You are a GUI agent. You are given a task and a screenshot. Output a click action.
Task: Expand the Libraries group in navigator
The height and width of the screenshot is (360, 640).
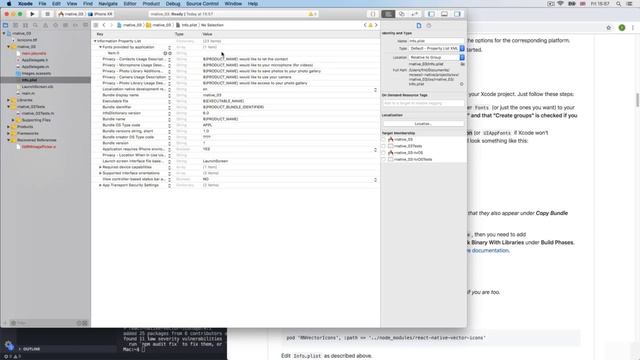pos(9,100)
